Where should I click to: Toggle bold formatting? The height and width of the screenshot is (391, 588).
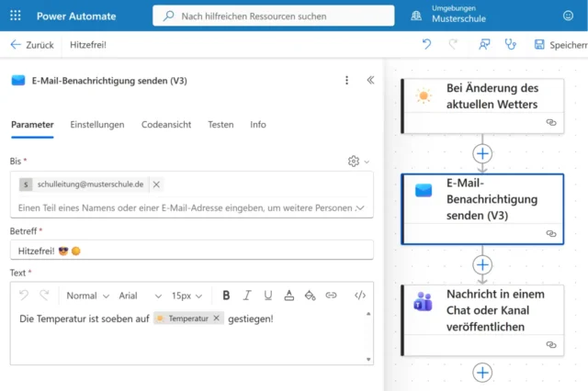point(226,296)
